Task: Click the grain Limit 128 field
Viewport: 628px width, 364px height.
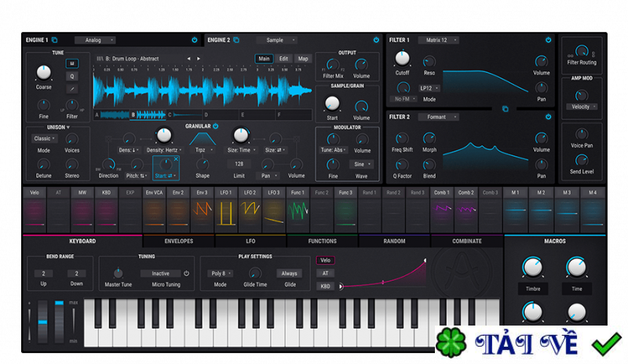Action: click(239, 164)
